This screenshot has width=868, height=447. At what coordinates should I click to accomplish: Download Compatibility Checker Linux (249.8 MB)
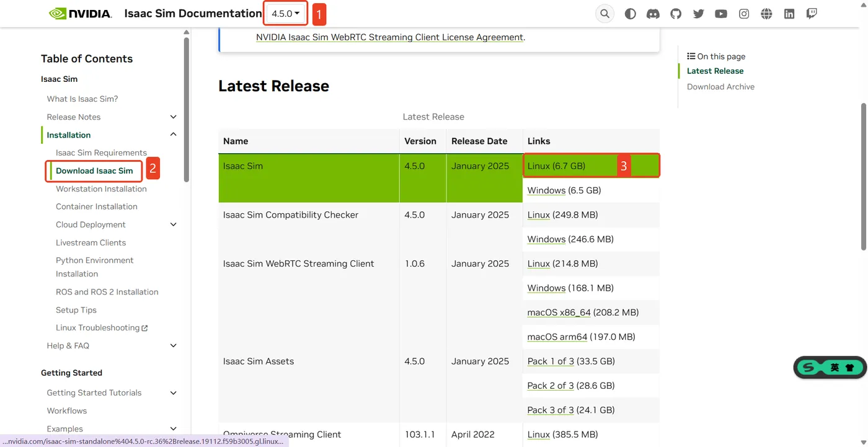(x=538, y=215)
